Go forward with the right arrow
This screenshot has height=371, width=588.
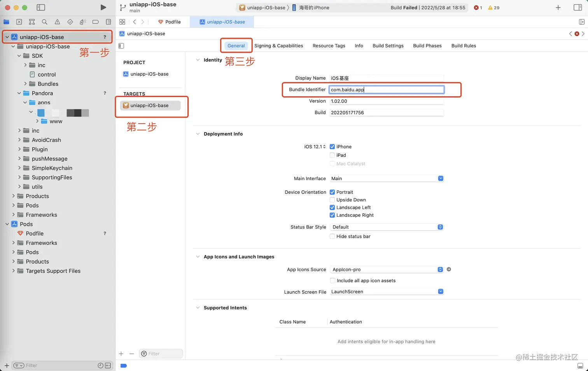[x=143, y=22]
